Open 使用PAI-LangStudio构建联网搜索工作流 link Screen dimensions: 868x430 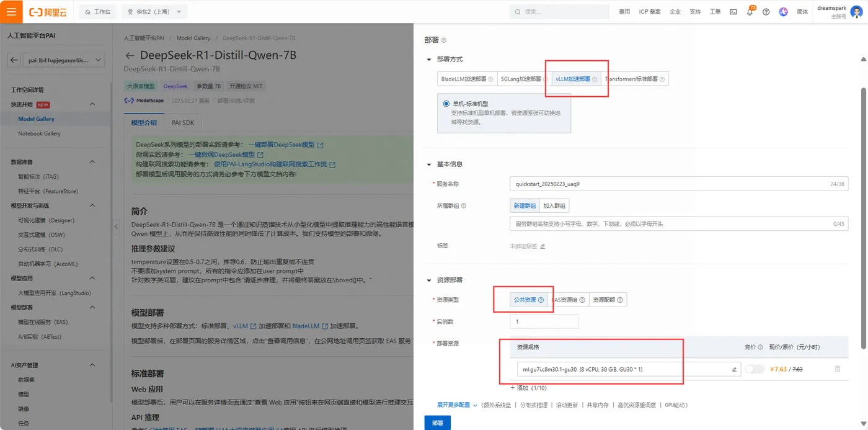270,164
